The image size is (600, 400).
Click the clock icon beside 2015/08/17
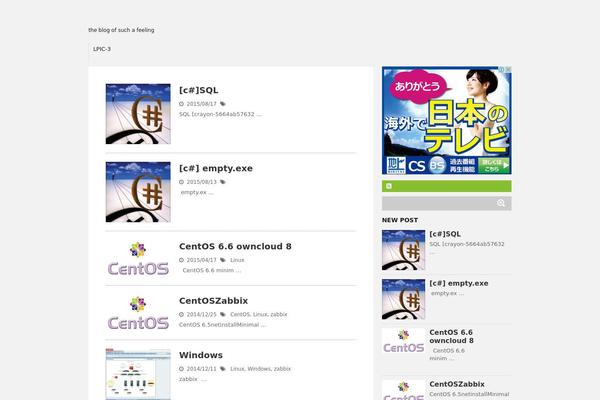181,104
